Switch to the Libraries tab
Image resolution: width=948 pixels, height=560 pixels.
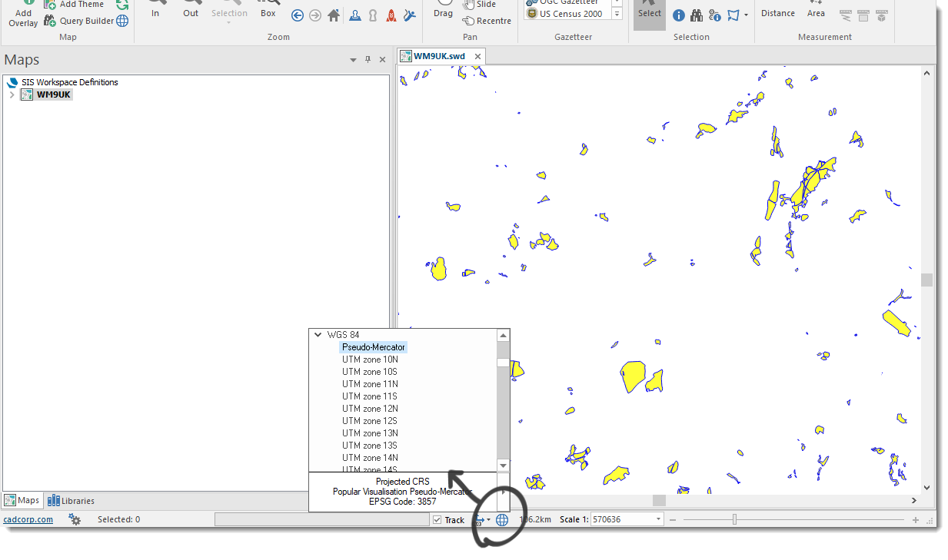71,501
